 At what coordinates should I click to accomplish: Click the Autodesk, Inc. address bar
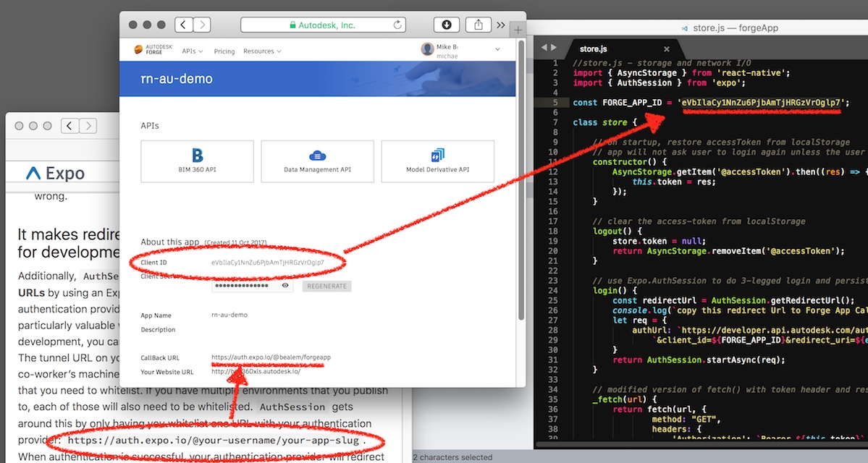pyautogui.click(x=323, y=25)
